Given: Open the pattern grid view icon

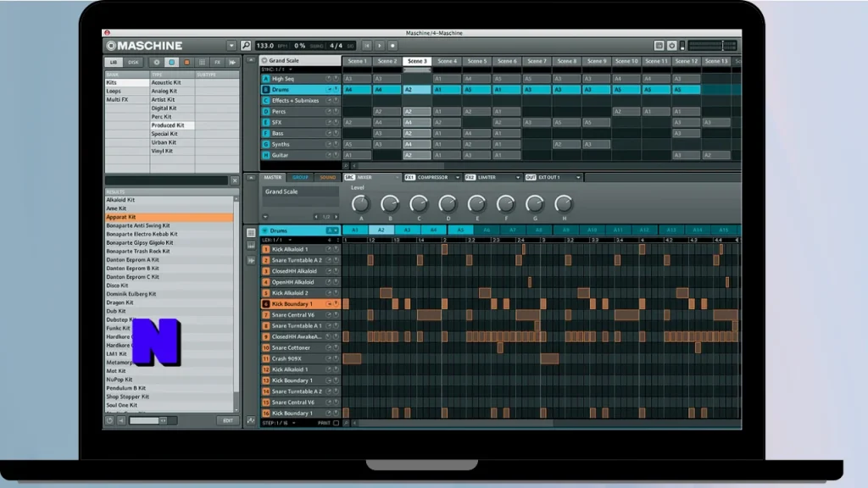Looking at the screenshot, I should click(x=251, y=233).
